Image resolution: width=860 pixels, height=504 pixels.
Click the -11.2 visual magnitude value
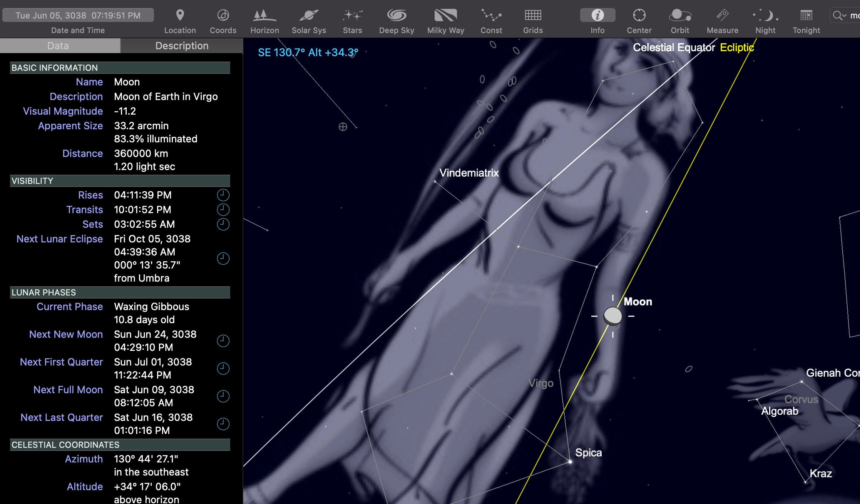(125, 111)
